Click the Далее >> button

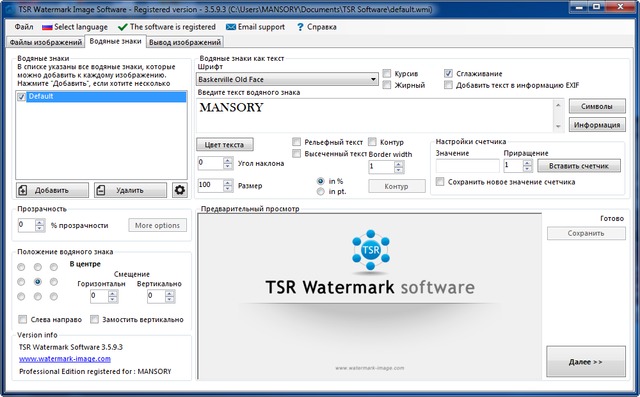[x=585, y=362]
